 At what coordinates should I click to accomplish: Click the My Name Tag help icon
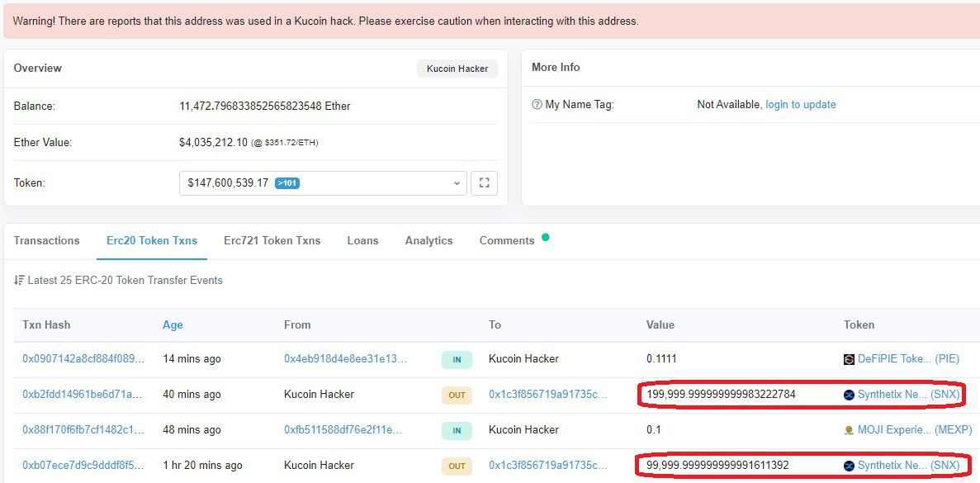click(x=537, y=104)
